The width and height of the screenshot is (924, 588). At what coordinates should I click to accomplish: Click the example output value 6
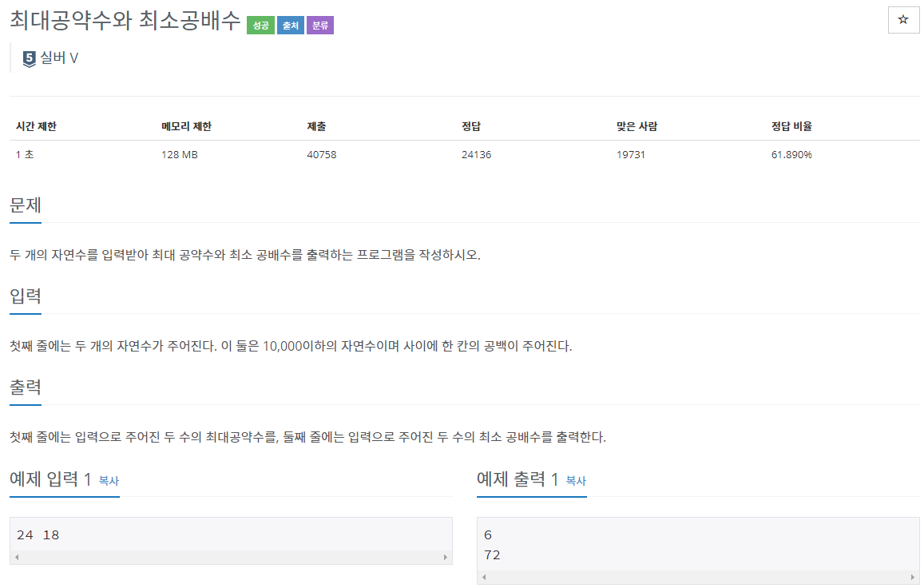pos(488,535)
